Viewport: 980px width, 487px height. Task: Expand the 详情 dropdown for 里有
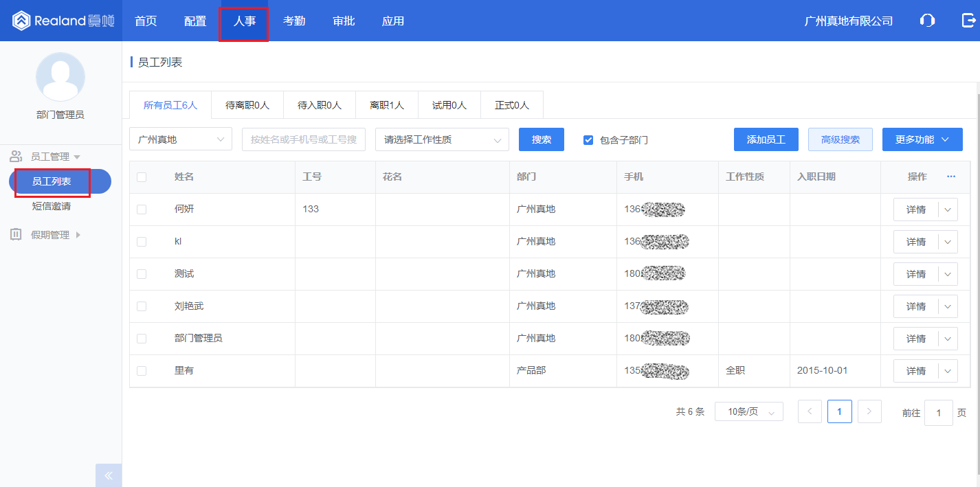(x=946, y=370)
